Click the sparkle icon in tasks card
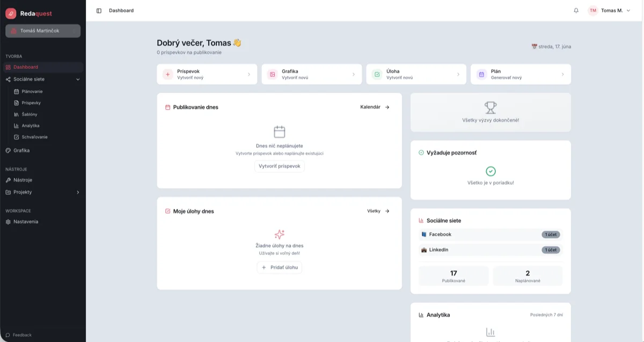Screen dimensions: 644x342 click(280, 235)
